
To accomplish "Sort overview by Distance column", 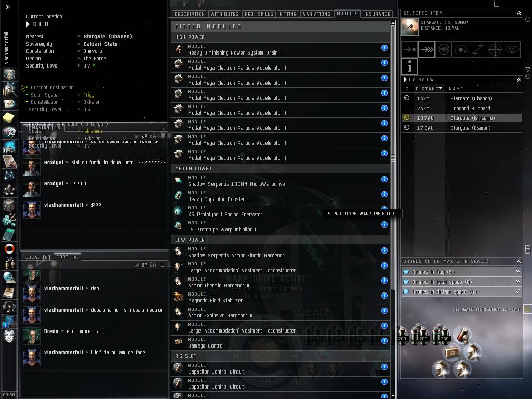I will point(429,89).
